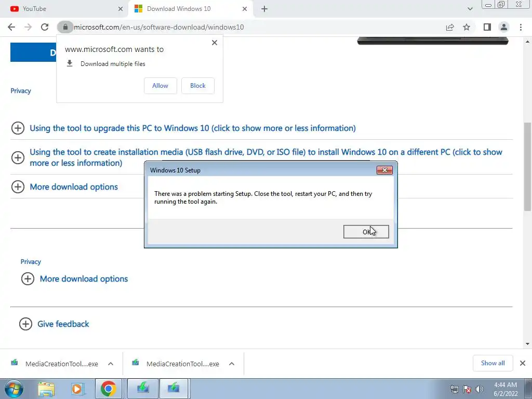Image resolution: width=532 pixels, height=399 pixels.
Task: Close the downloads bar
Action: (x=523, y=363)
